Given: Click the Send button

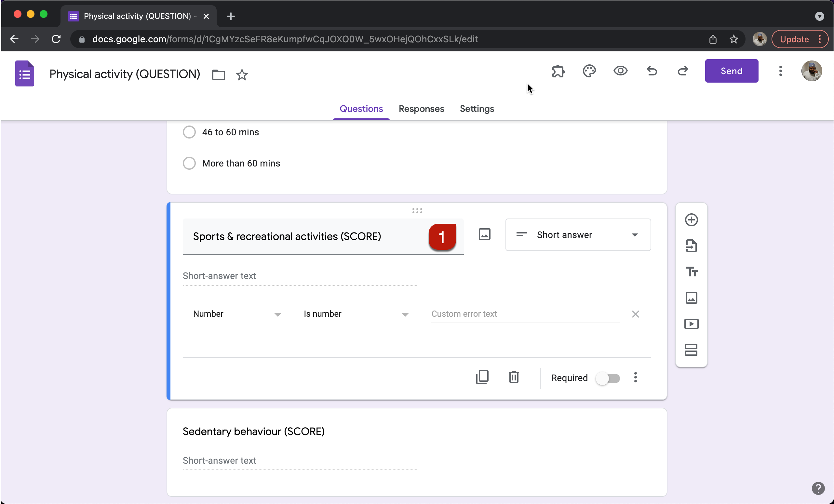Looking at the screenshot, I should pos(732,71).
